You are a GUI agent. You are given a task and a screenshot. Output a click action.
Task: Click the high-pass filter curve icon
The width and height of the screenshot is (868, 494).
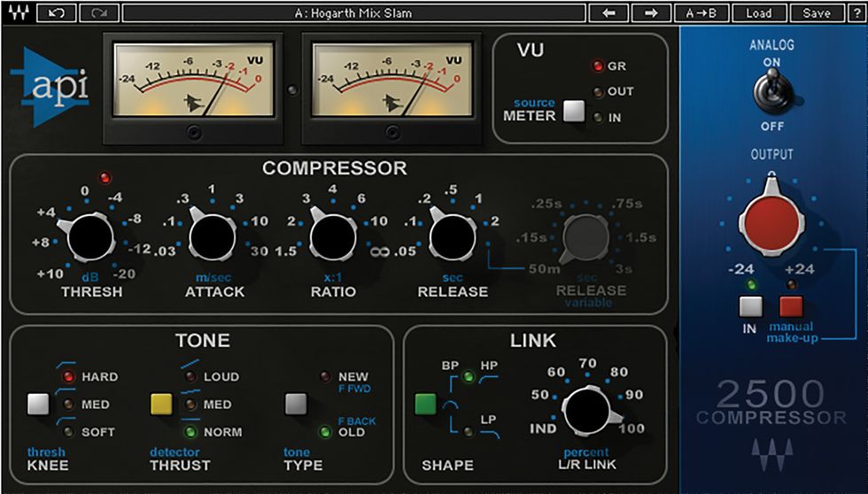pyautogui.click(x=489, y=379)
